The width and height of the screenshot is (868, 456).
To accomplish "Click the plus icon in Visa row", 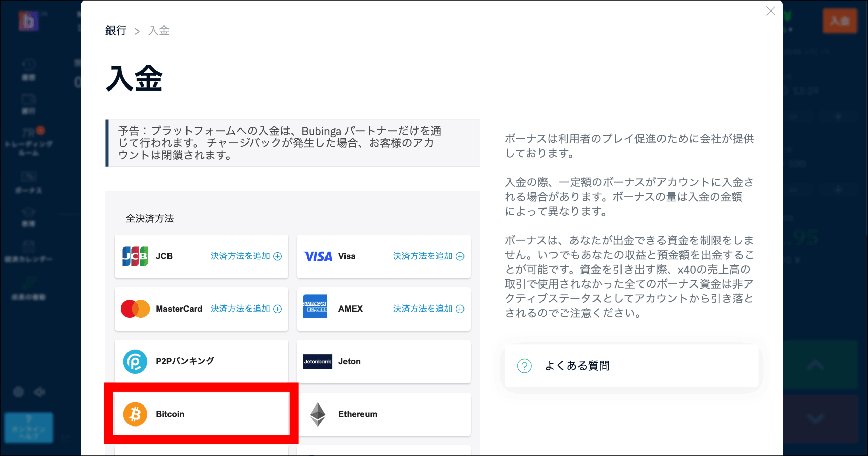I will coord(460,256).
